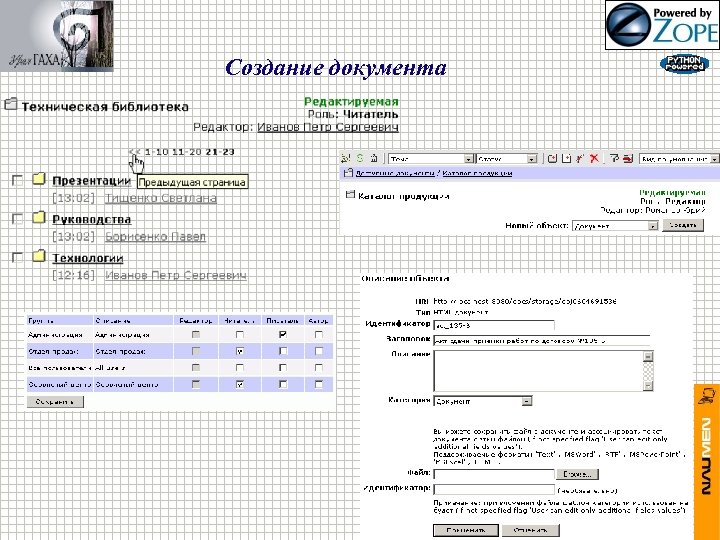The height and width of the screenshot is (540, 720).
Task: Open Каталог продукции breadcrumb link
Action: point(477,173)
